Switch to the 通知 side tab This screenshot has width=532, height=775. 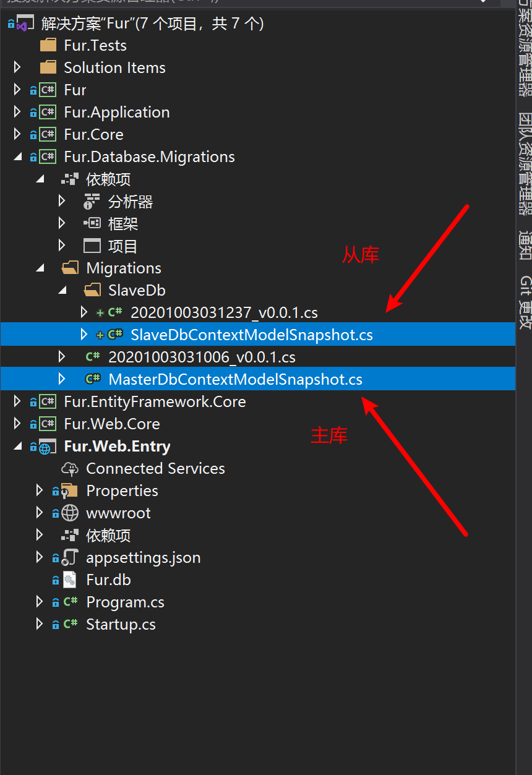pyautogui.click(x=525, y=245)
